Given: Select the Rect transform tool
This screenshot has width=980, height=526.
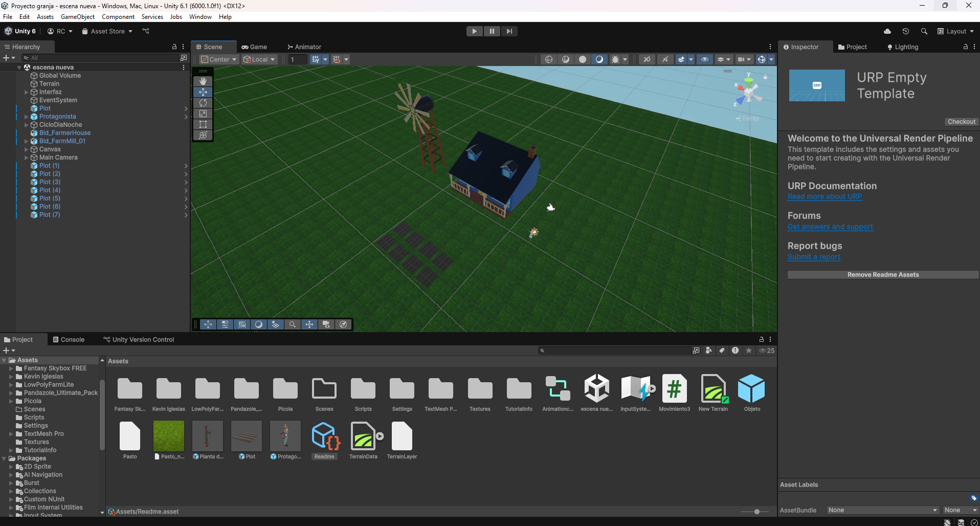Looking at the screenshot, I should pyautogui.click(x=203, y=124).
